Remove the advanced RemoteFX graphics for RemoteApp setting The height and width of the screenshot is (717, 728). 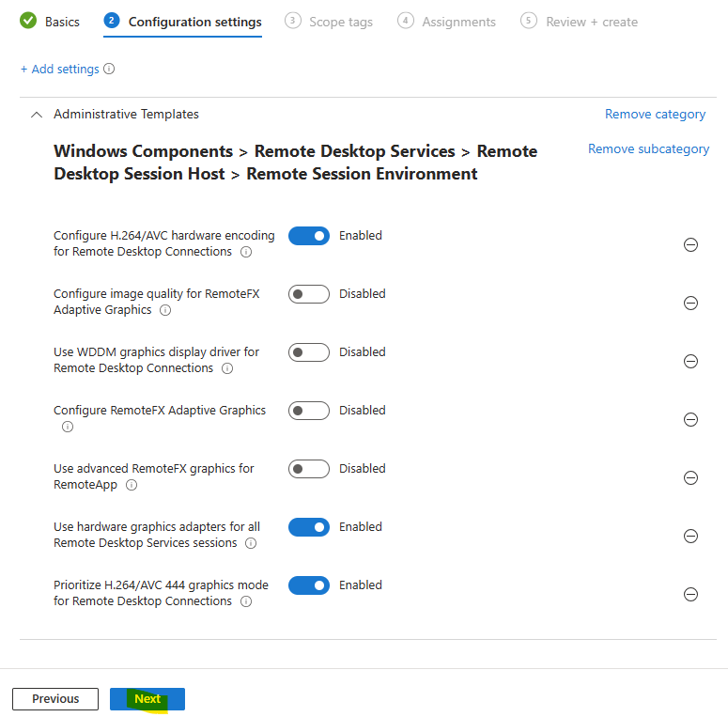pos(690,478)
